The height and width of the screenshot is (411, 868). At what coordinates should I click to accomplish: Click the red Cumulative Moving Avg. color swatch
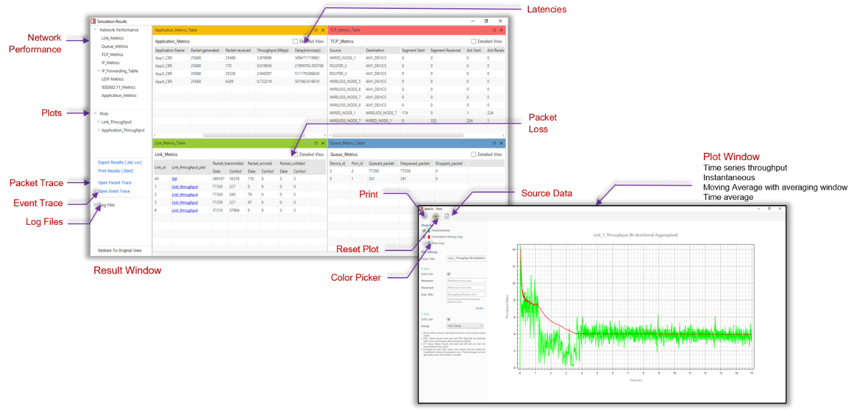429,237
